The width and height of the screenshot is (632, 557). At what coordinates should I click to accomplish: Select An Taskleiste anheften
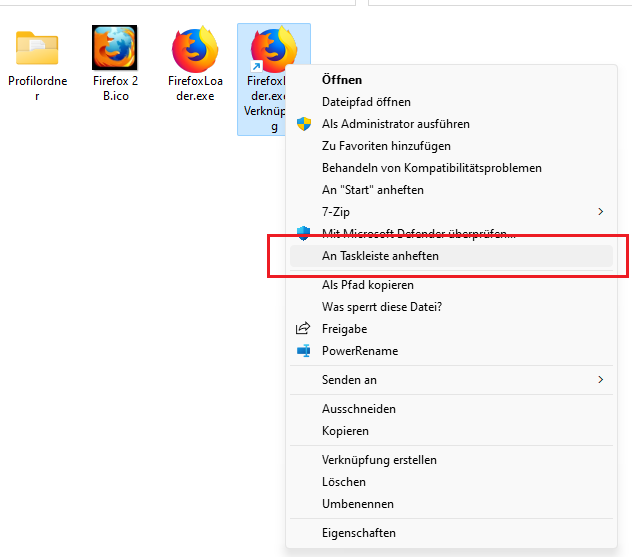380,256
